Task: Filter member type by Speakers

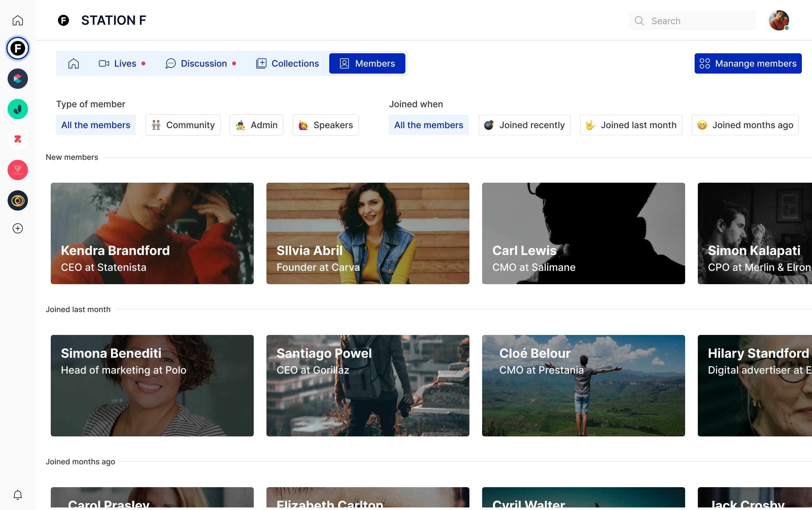Action: pyautogui.click(x=325, y=125)
